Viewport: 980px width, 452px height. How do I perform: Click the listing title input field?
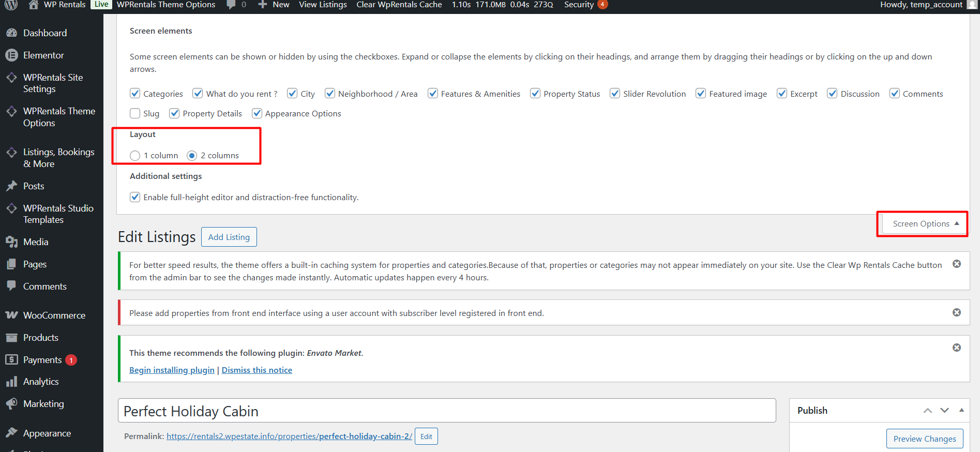click(x=447, y=411)
